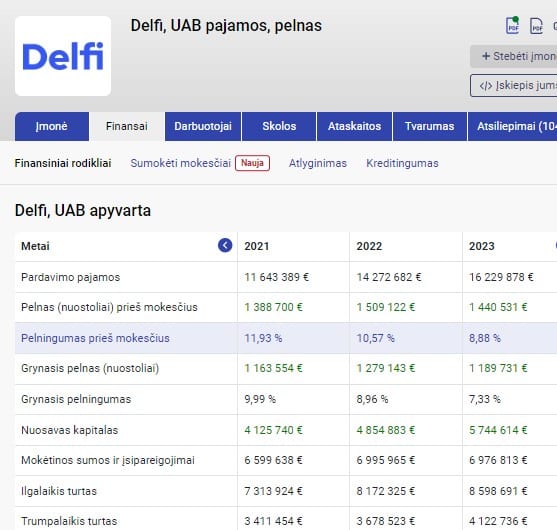Go to the Skolos tab
The width and height of the screenshot is (557, 530).
(279, 126)
